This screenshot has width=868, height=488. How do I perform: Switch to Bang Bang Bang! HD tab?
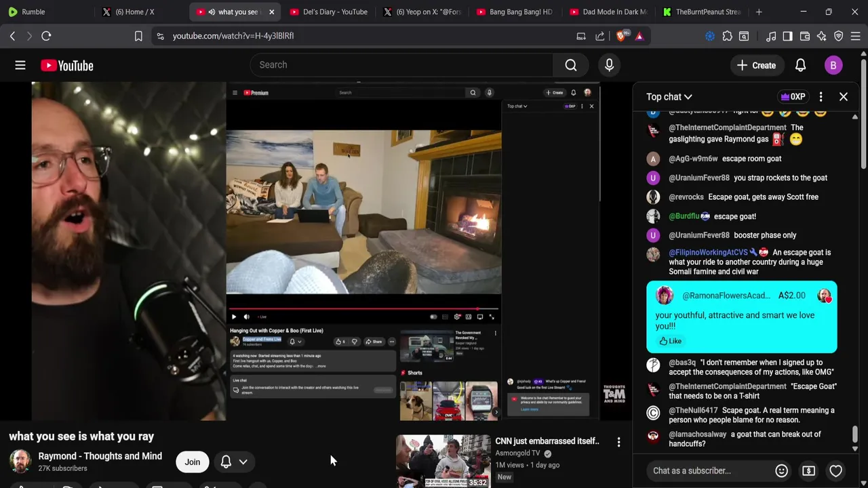coord(515,12)
